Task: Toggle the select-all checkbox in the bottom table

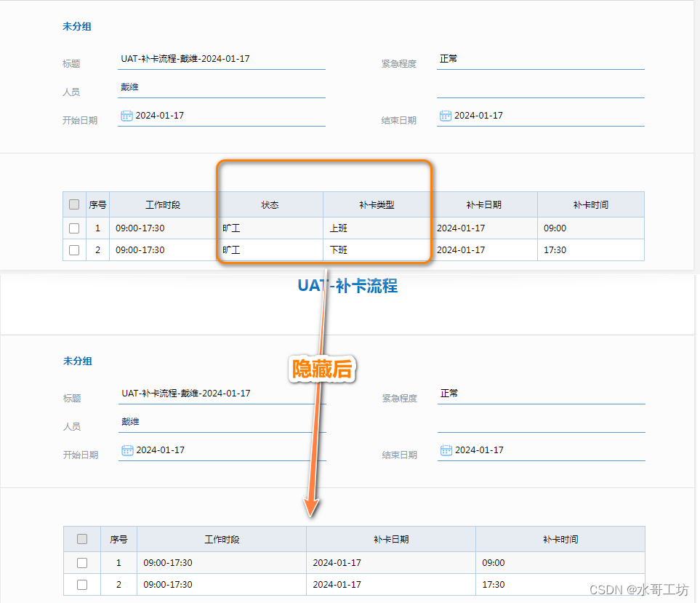Action: point(81,539)
